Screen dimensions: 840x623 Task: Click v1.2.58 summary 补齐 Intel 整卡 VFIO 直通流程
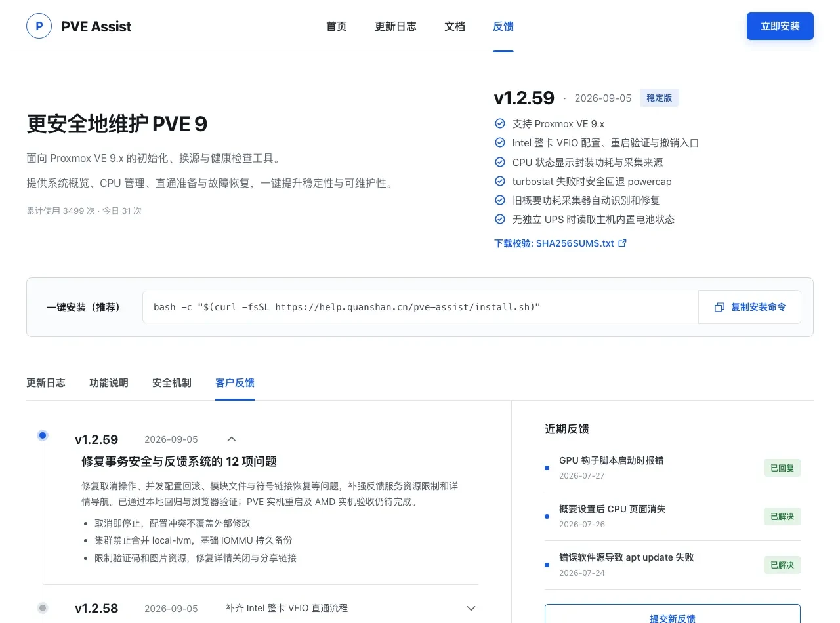[287, 609]
